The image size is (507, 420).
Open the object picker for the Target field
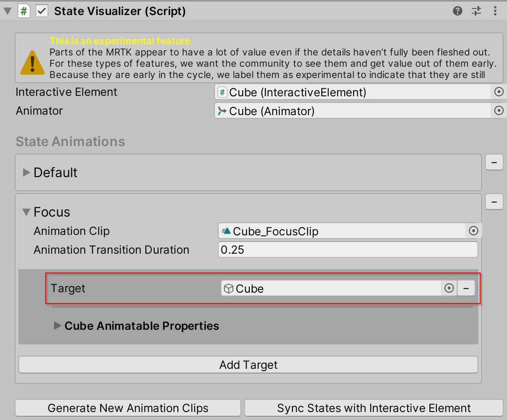coord(450,288)
